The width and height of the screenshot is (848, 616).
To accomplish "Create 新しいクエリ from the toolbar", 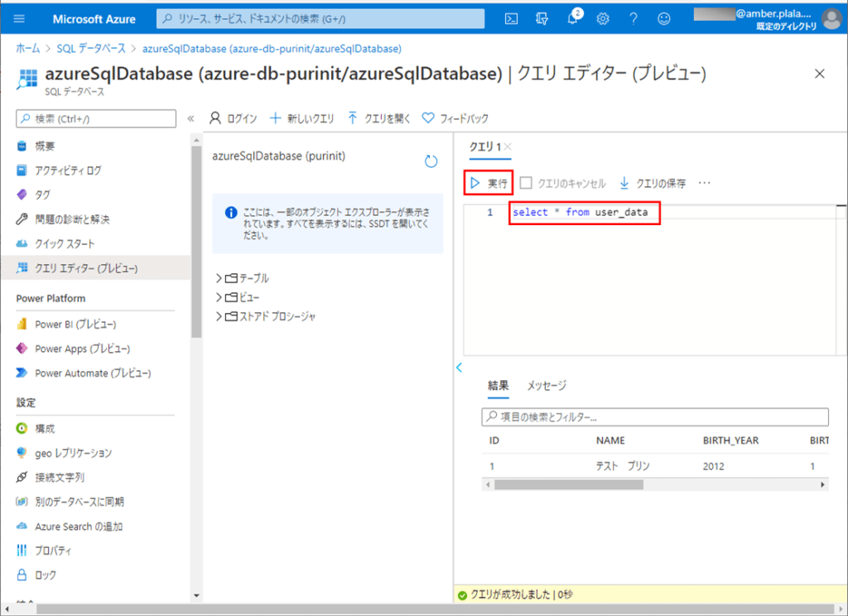I will [301, 118].
